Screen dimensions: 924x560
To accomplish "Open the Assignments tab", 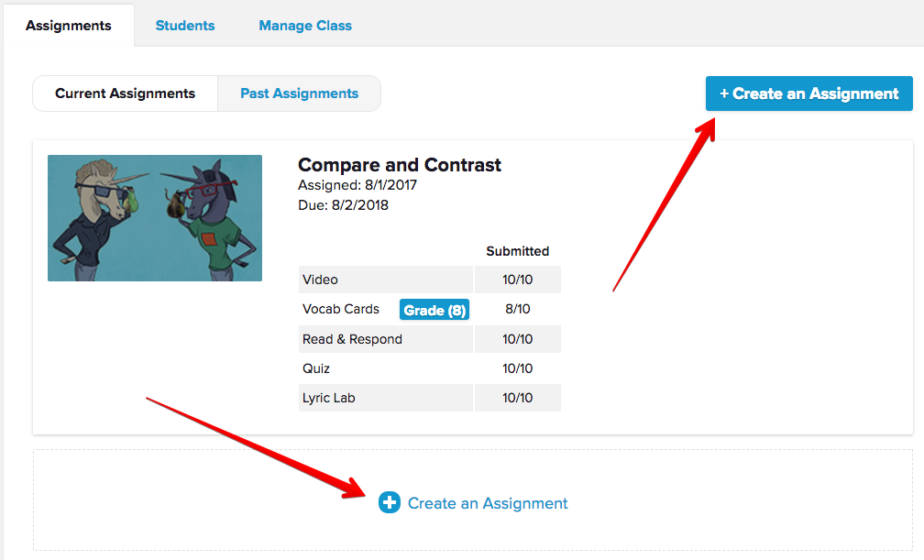I will click(x=69, y=26).
